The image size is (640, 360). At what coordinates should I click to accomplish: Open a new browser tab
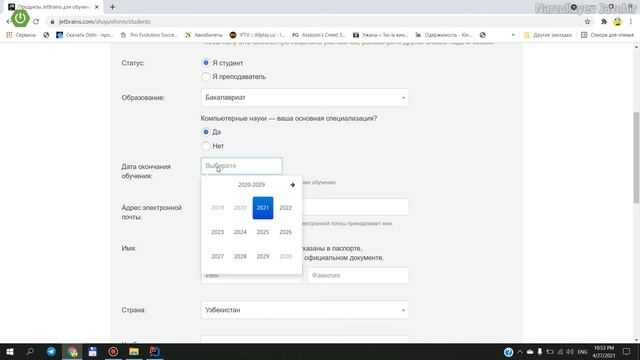[112, 7]
